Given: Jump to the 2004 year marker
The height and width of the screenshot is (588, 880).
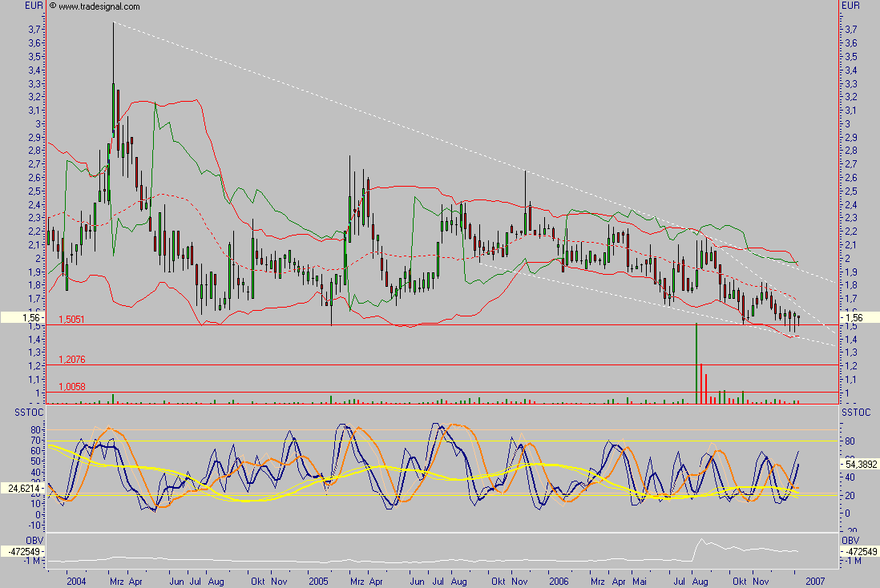Looking at the screenshot, I should click(x=78, y=579).
